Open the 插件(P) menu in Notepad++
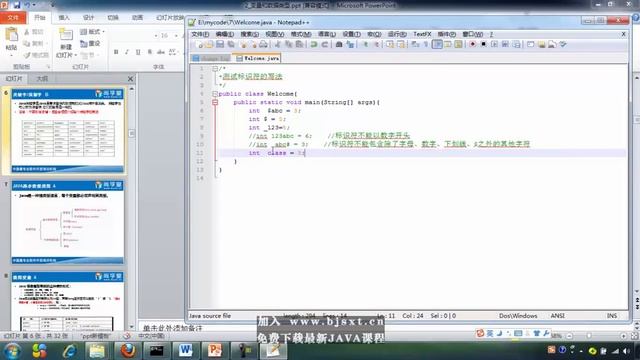This screenshot has width=640, height=360. click(447, 34)
